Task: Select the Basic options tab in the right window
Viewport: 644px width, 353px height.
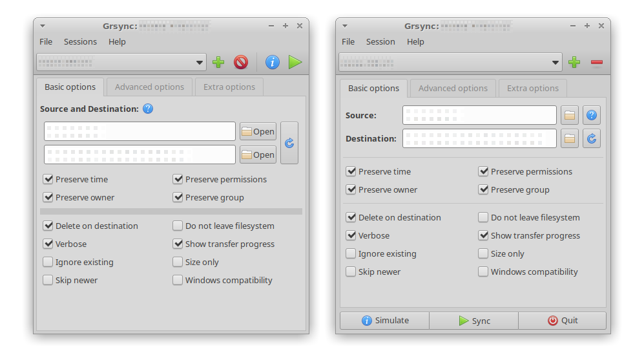Action: [374, 89]
